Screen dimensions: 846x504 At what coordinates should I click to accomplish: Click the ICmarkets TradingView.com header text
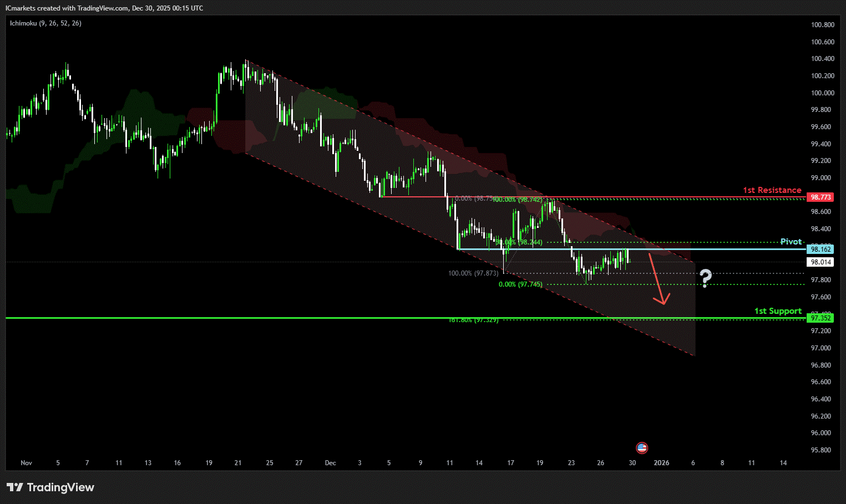(104, 8)
